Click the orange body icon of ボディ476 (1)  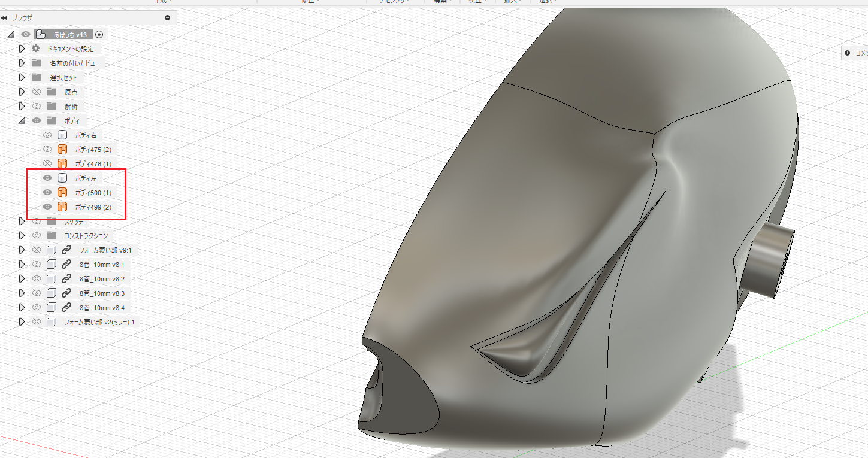tap(62, 163)
